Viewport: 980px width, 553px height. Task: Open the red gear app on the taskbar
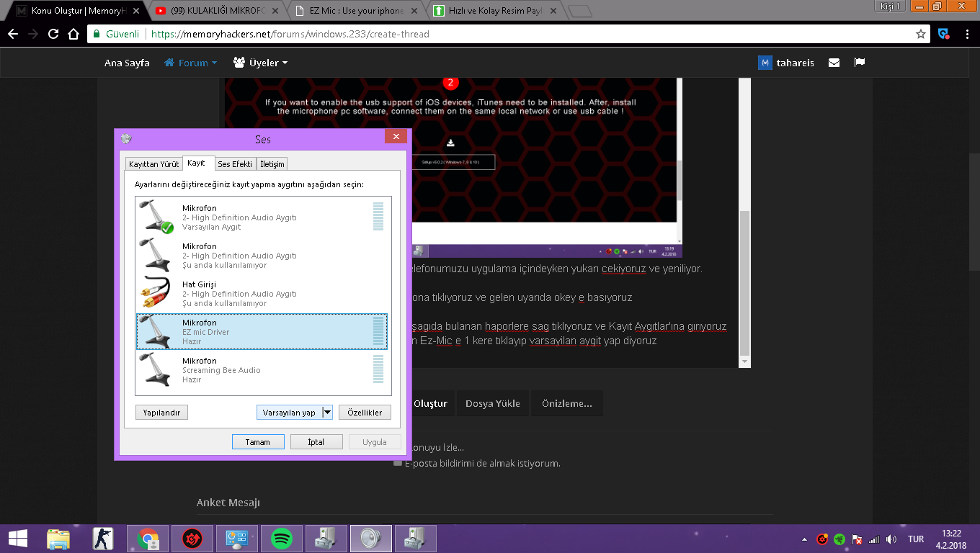click(192, 539)
